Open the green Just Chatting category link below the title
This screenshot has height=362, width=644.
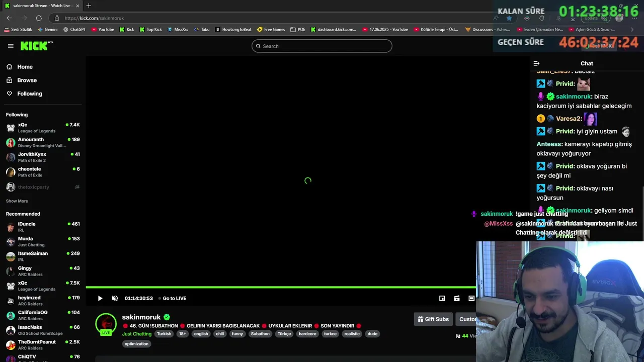coord(136,334)
